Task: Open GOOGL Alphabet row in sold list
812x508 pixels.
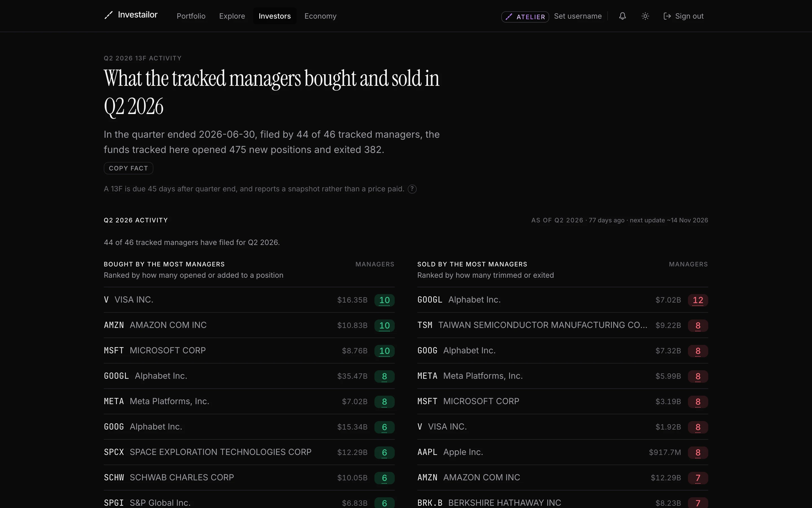Action: tap(562, 300)
